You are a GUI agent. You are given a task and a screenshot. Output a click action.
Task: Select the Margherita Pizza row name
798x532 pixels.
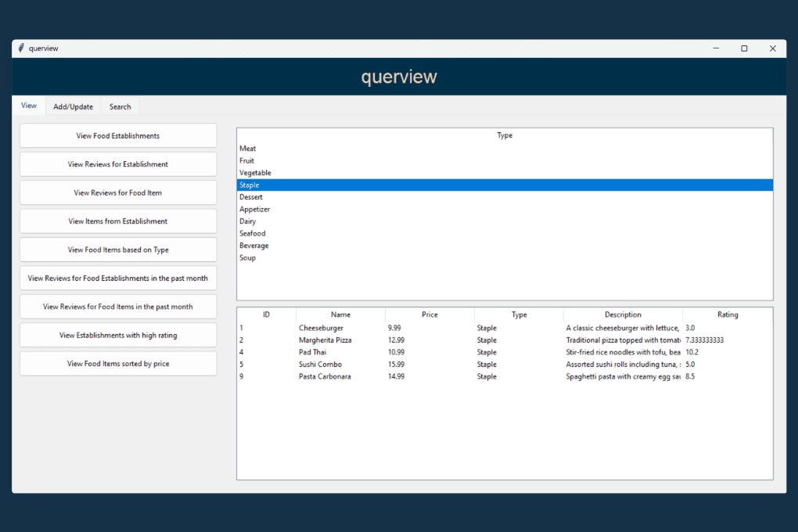coord(325,340)
